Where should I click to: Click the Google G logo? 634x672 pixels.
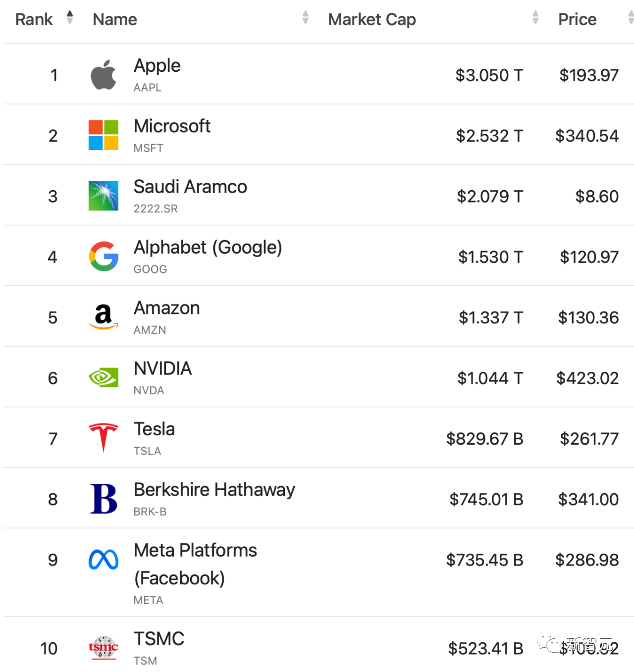pos(104,257)
